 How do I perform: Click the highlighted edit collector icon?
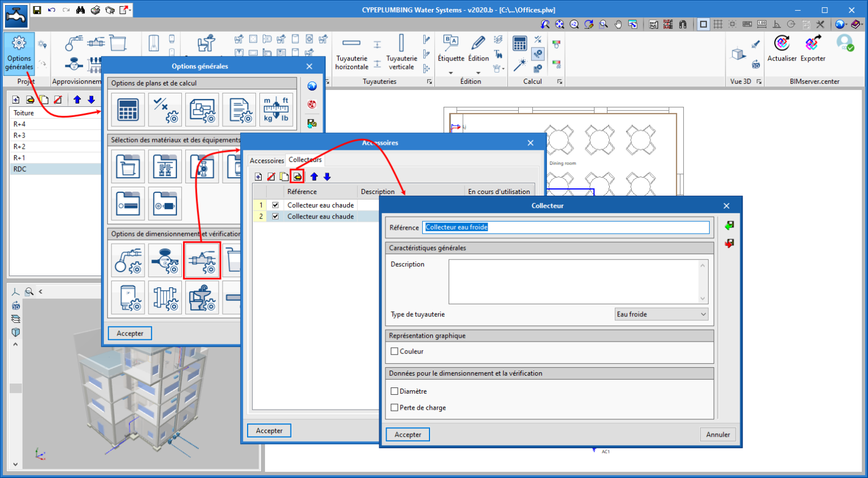[297, 176]
